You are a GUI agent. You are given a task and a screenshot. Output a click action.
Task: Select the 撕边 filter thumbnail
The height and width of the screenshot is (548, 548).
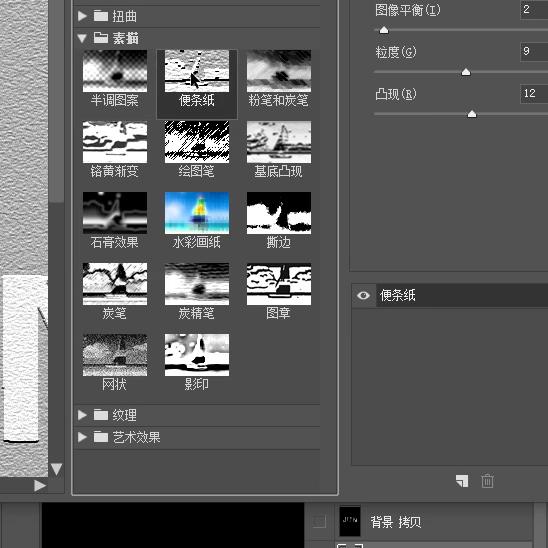[x=279, y=213]
